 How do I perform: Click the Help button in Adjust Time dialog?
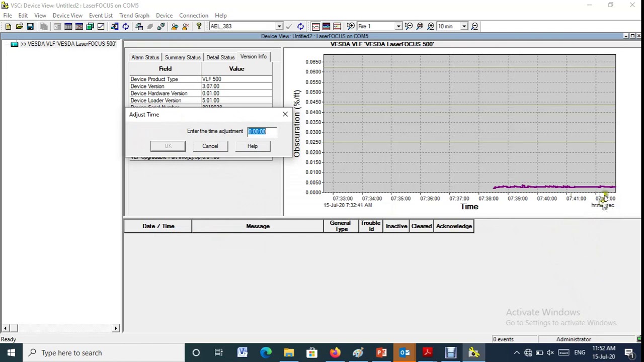[x=253, y=146]
